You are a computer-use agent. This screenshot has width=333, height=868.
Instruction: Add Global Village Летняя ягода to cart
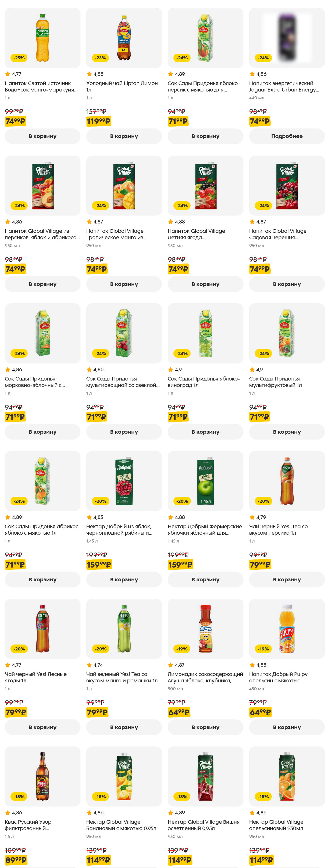tap(205, 284)
